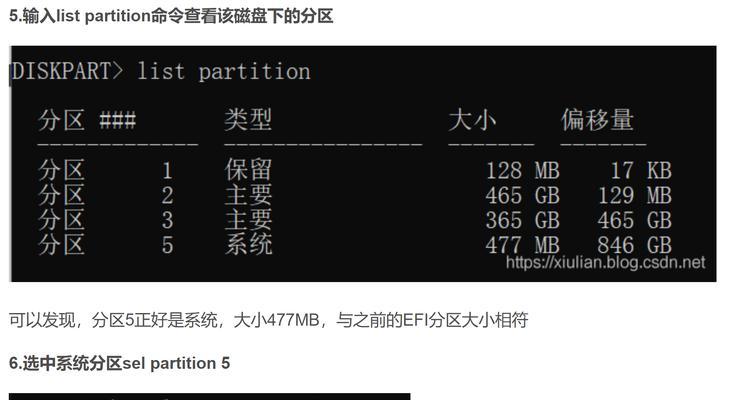Click the 偏移量 column header
Viewport: 740px width, 400px height.
click(x=597, y=120)
